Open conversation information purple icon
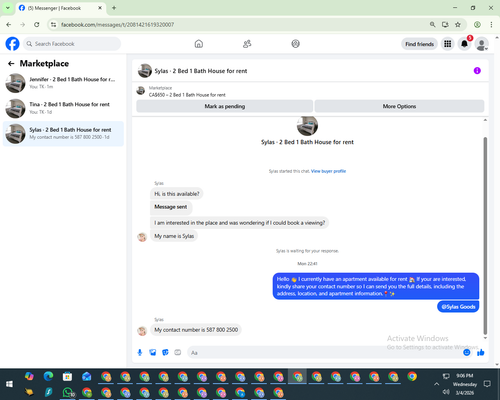Screen dimensions: 500x400 pos(477,71)
